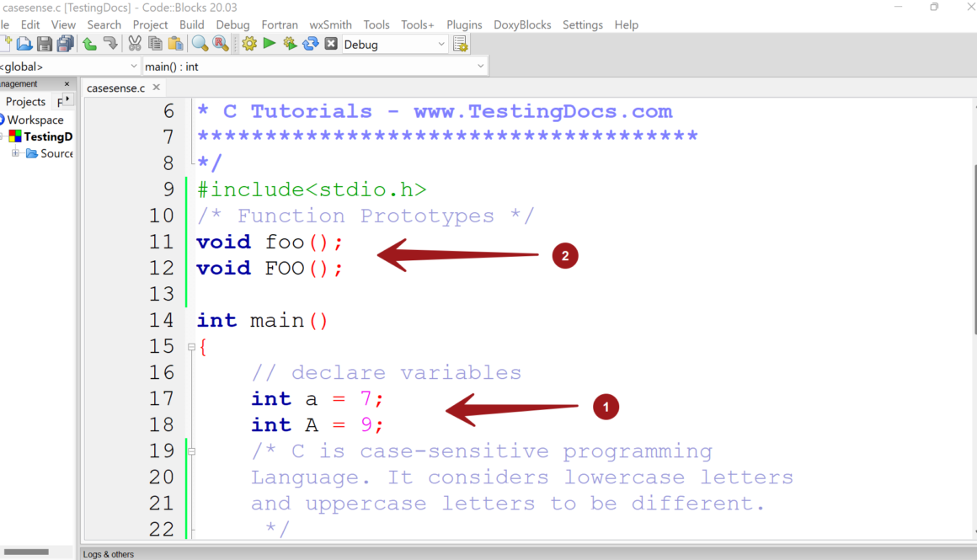The height and width of the screenshot is (560, 977).
Task: Open the main() : int symbol dropdown
Action: coord(480,66)
